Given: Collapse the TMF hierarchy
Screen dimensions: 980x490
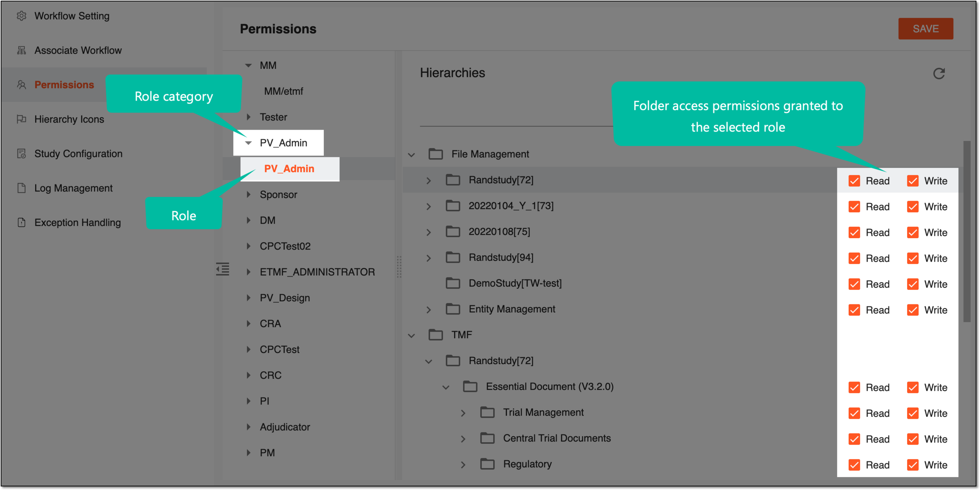Looking at the screenshot, I should click(412, 336).
